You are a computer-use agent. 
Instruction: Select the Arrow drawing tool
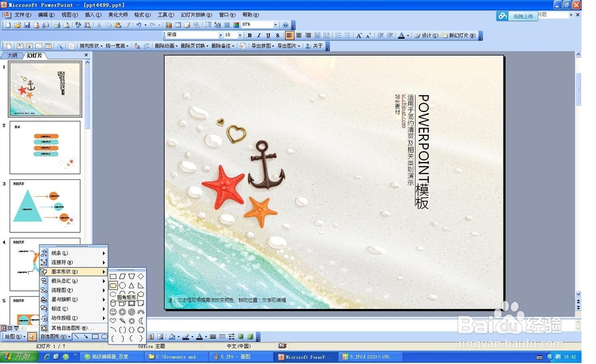point(86,337)
